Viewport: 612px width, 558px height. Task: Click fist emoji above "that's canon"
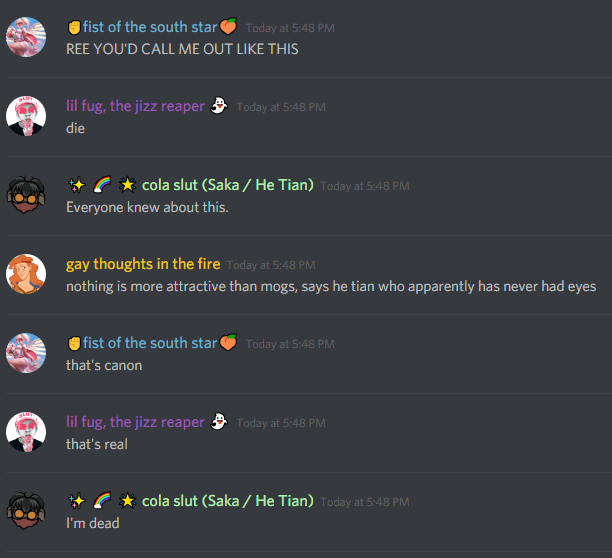74,343
